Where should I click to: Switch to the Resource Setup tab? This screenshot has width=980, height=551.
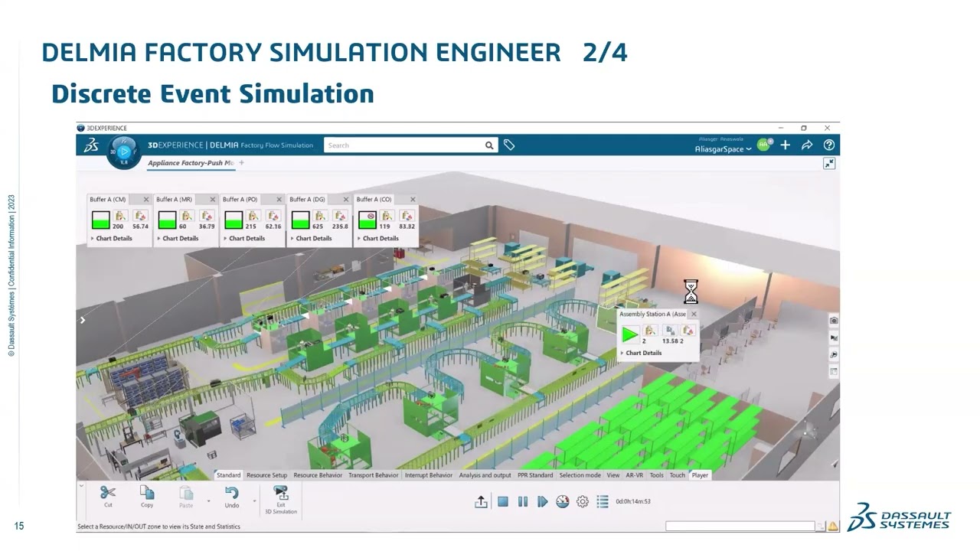[266, 475]
